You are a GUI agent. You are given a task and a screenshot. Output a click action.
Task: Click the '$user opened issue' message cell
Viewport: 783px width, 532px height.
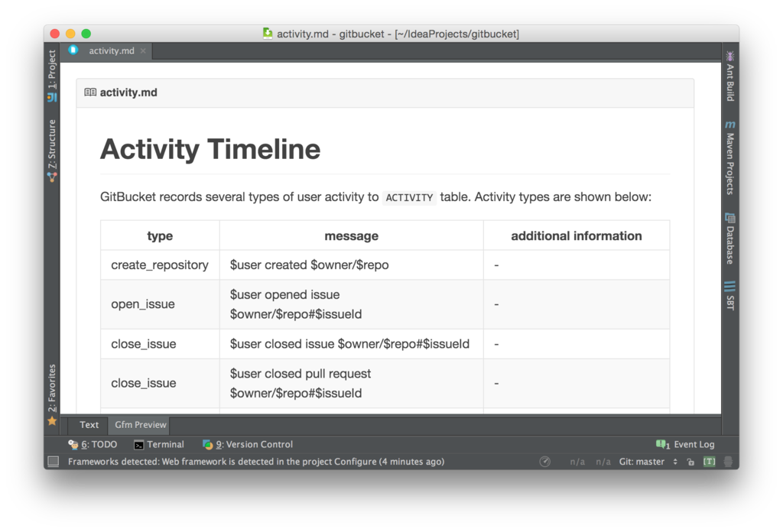pos(352,304)
